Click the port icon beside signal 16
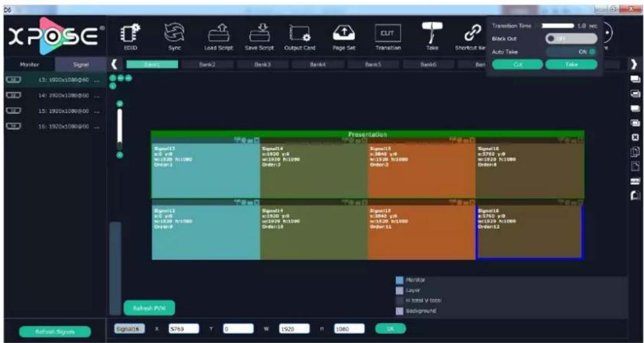The width and height of the screenshot is (644, 343). coord(14,127)
